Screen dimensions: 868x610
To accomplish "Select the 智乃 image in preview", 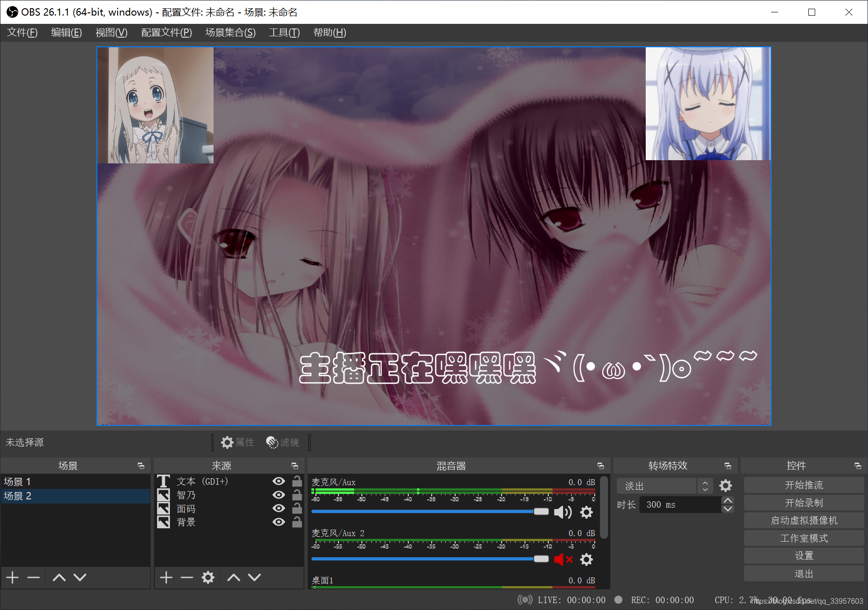I will [x=708, y=104].
